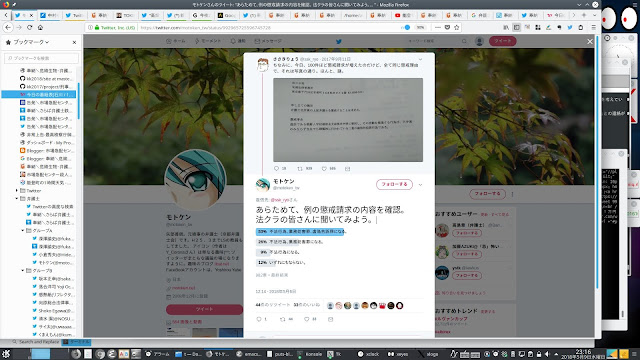Like the モトケン tweet
Image resolution: width=640 pixels, height=360 pixels.
click(x=307, y=319)
